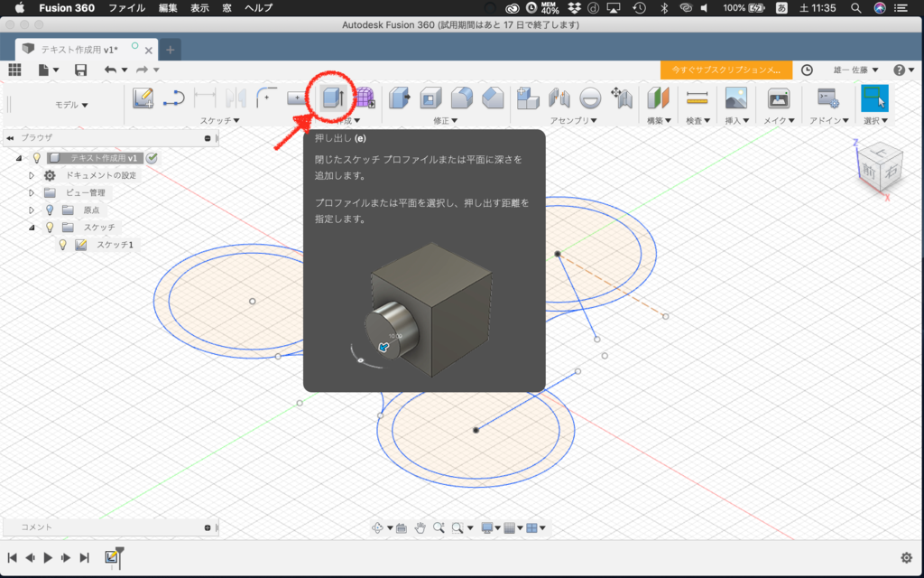924x578 pixels.
Task: Toggle the activate-component checkmark radio
Action: [x=152, y=158]
